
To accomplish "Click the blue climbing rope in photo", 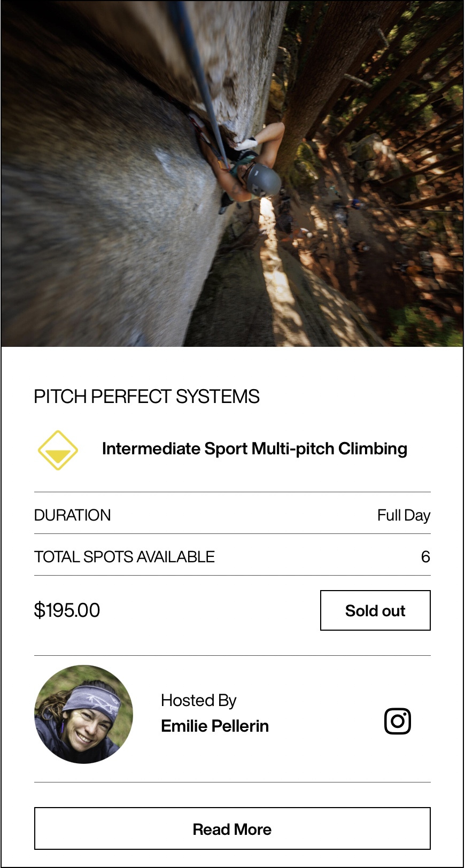I will click(199, 80).
